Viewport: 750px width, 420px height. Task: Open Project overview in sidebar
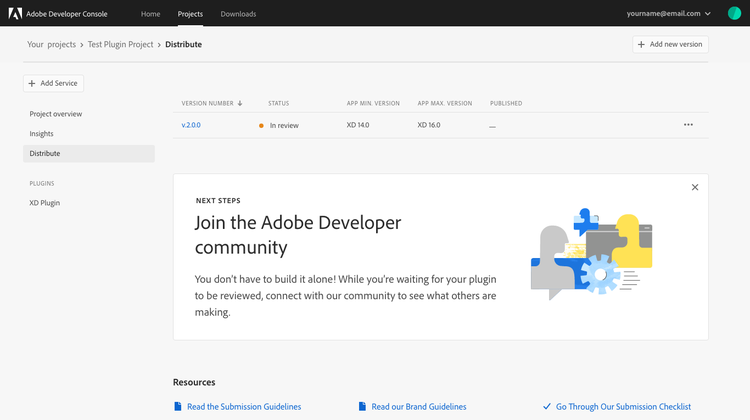click(55, 114)
